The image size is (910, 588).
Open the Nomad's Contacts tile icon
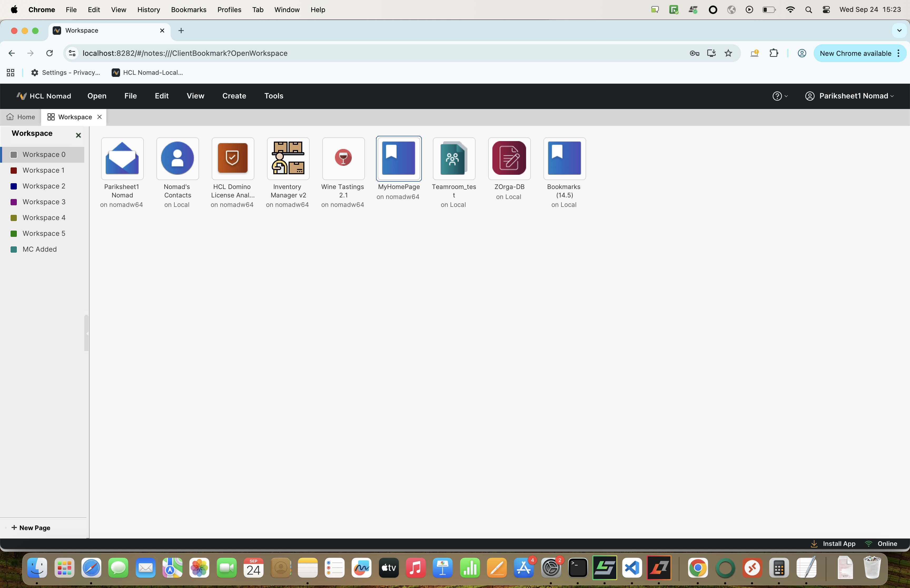[177, 158]
